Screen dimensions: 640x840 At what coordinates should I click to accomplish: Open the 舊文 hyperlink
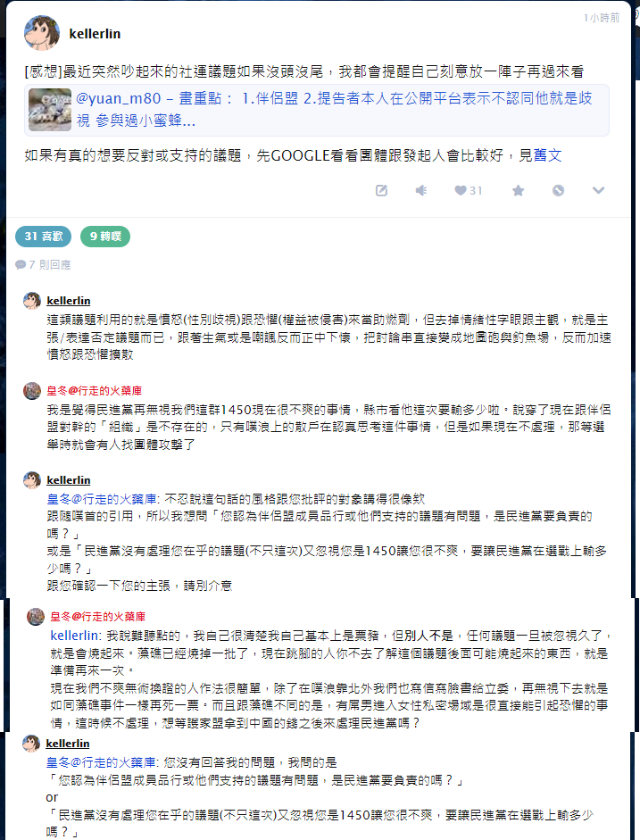[x=547, y=155]
